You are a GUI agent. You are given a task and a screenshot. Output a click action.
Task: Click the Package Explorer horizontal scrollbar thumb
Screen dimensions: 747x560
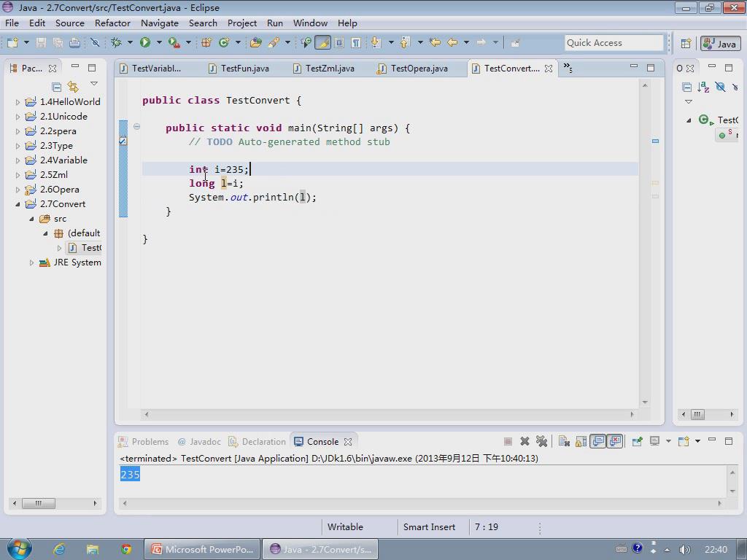39,503
